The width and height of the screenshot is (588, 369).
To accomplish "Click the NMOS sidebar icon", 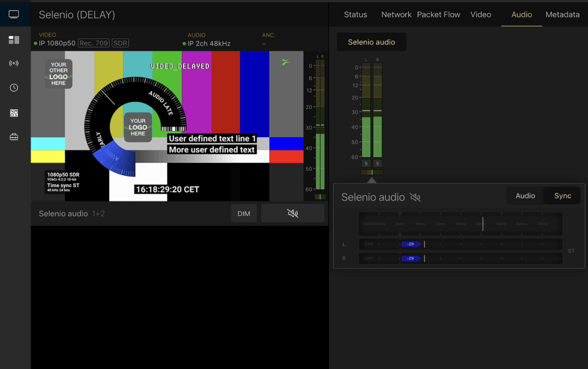I will (14, 113).
